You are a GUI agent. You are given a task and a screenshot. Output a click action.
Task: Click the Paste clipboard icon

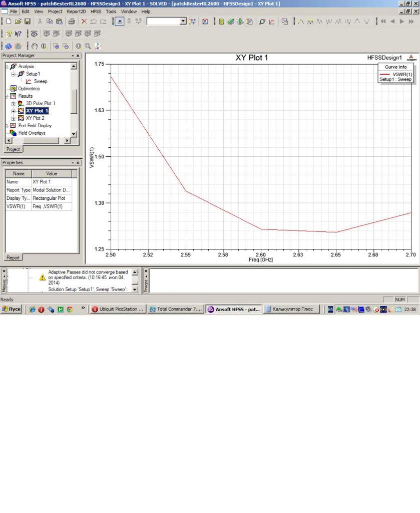pos(59,22)
